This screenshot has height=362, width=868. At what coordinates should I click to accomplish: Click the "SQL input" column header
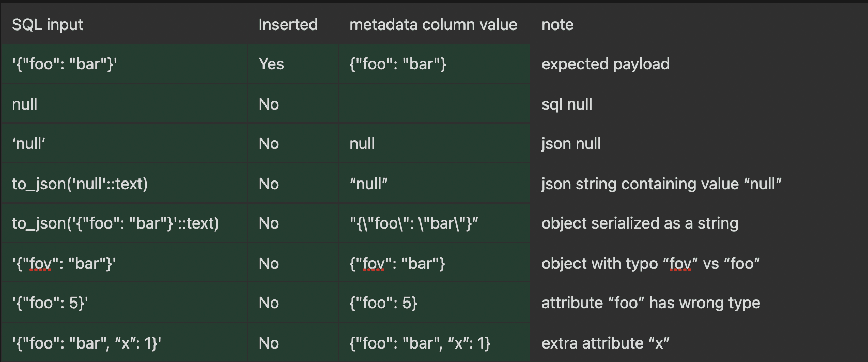(x=48, y=25)
